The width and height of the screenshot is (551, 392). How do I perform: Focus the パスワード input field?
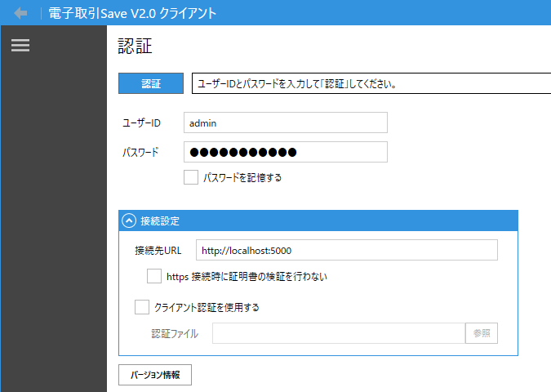click(x=285, y=152)
